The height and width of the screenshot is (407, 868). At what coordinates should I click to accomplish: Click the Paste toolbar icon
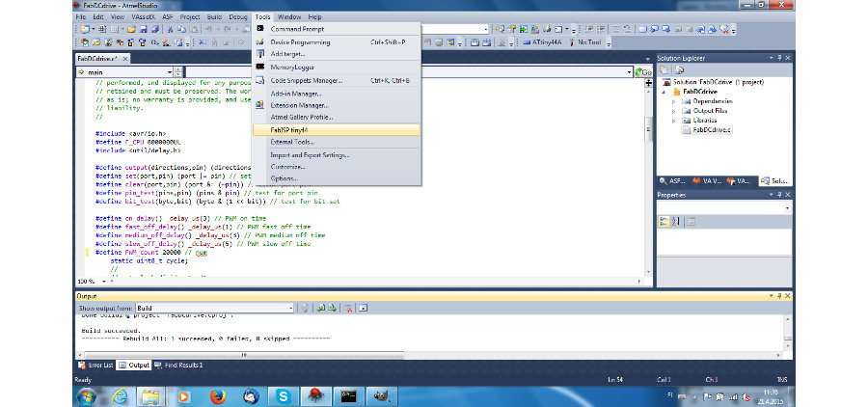(x=193, y=29)
